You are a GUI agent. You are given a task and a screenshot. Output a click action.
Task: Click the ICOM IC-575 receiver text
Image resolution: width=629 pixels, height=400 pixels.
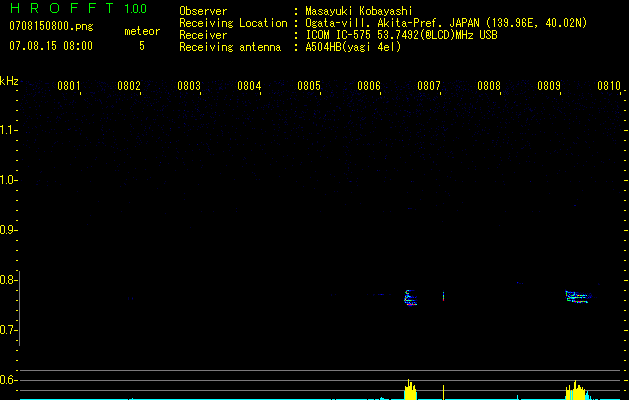tap(401, 35)
